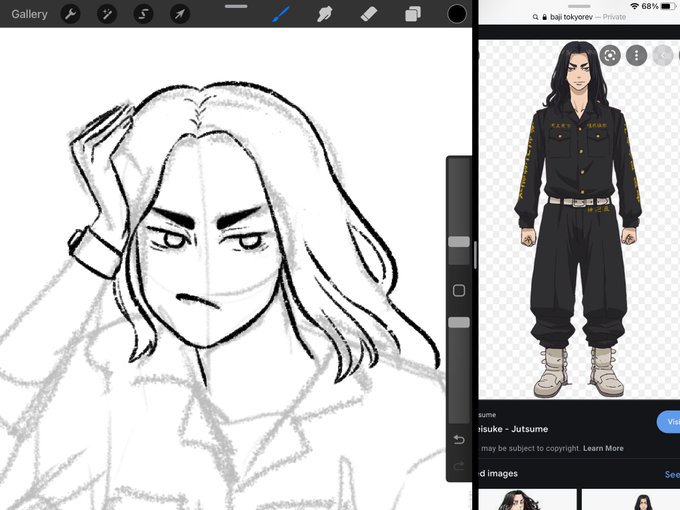Activate the Transform arrow tool
The image size is (680, 510).
(180, 14)
